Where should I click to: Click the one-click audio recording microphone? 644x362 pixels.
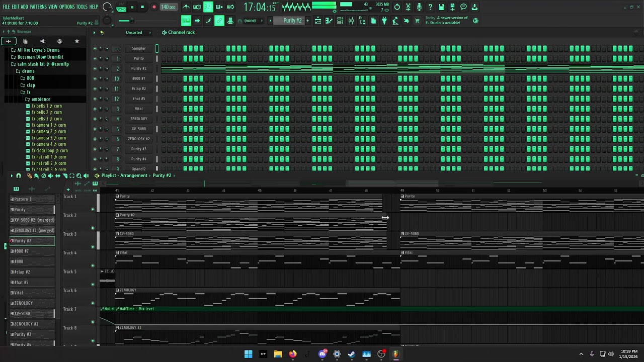pyautogui.click(x=419, y=7)
